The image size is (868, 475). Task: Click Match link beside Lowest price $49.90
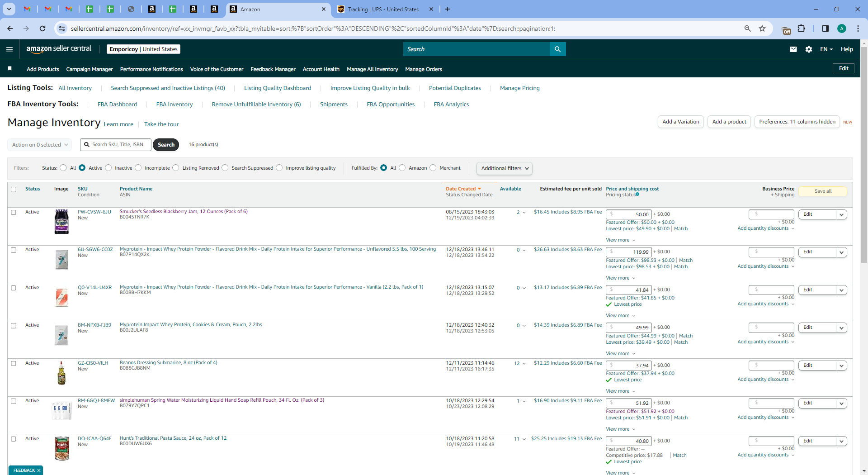(x=681, y=229)
